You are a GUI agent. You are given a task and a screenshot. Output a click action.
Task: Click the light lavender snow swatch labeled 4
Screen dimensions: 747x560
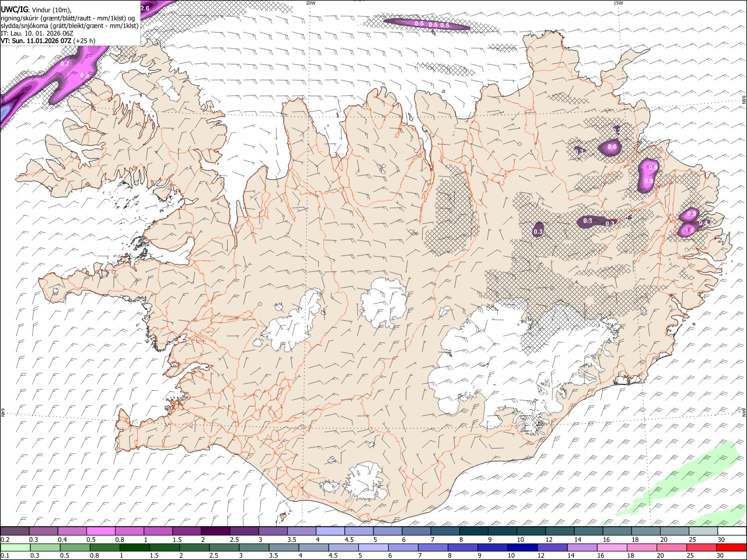(330, 531)
